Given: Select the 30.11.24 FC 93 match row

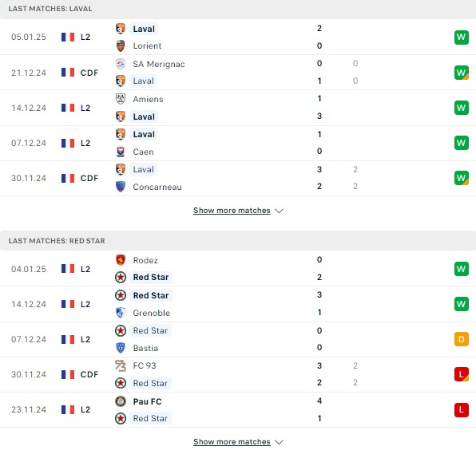Looking at the screenshot, I should [238, 374].
